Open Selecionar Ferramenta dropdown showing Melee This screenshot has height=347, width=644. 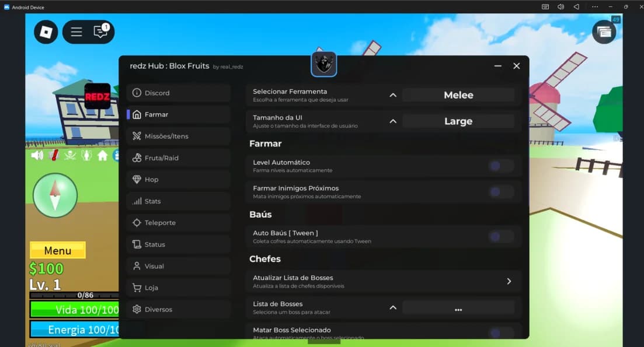coord(458,95)
